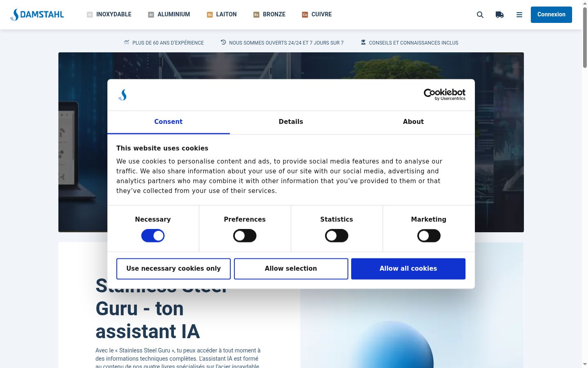
Task: Click the 24/24 clock icon
Action: click(223, 42)
